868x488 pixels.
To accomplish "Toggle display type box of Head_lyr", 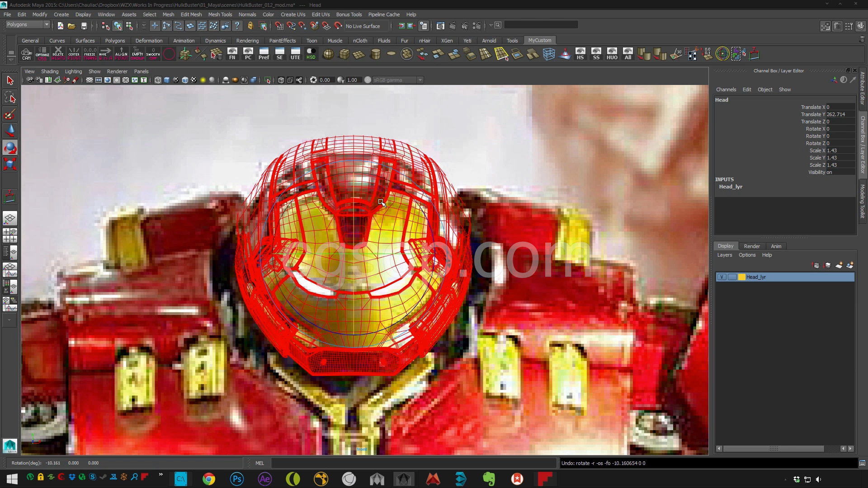I will (732, 277).
